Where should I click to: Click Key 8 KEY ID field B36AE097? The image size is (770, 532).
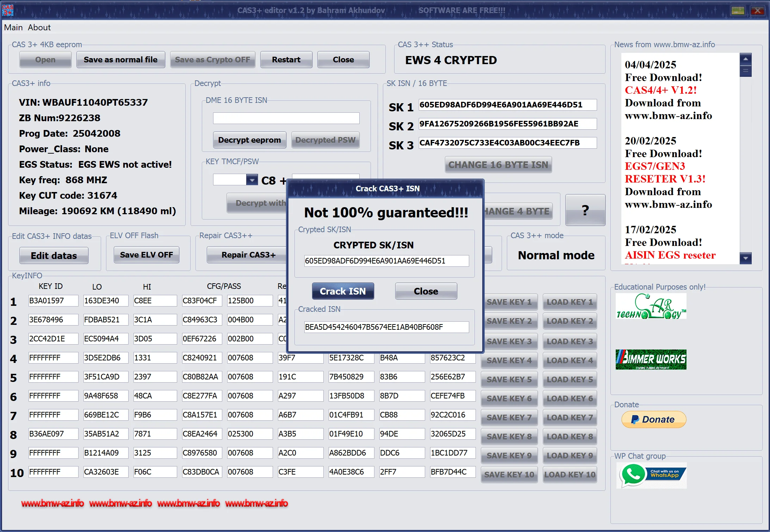pos(54,434)
